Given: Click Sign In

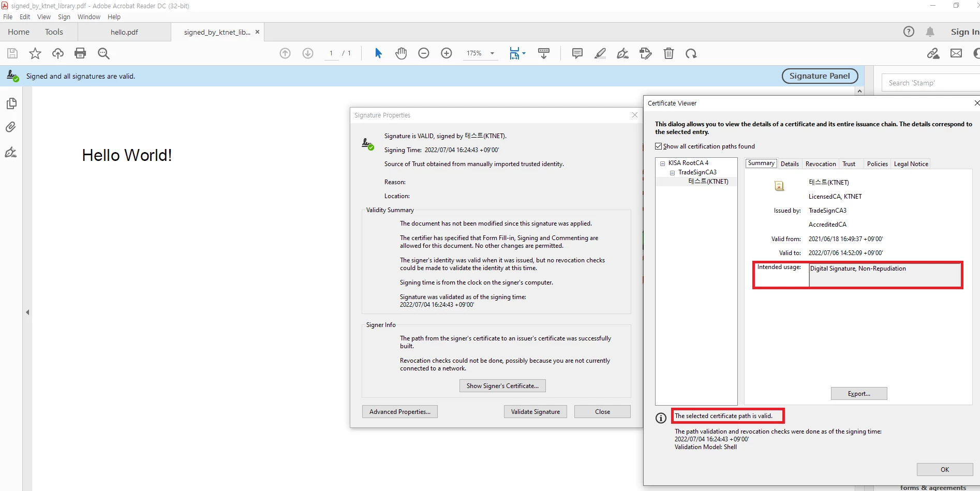Looking at the screenshot, I should coord(964,32).
